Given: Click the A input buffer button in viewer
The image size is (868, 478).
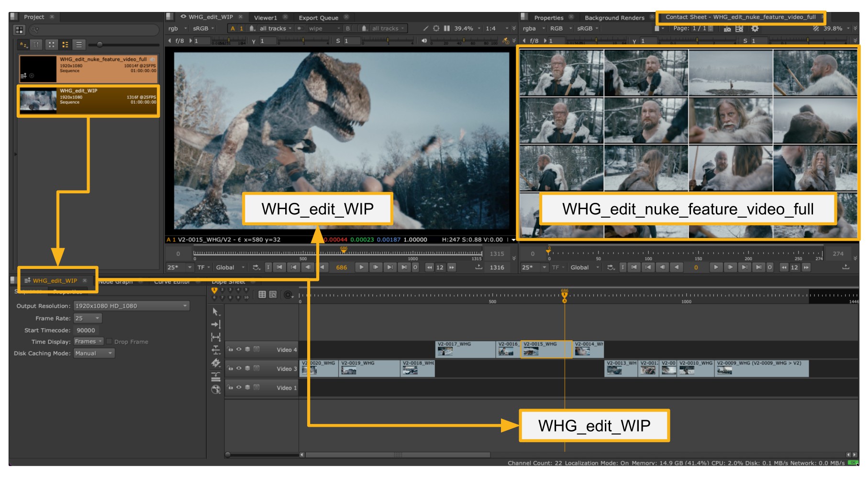Looking at the screenshot, I should click(x=233, y=29).
